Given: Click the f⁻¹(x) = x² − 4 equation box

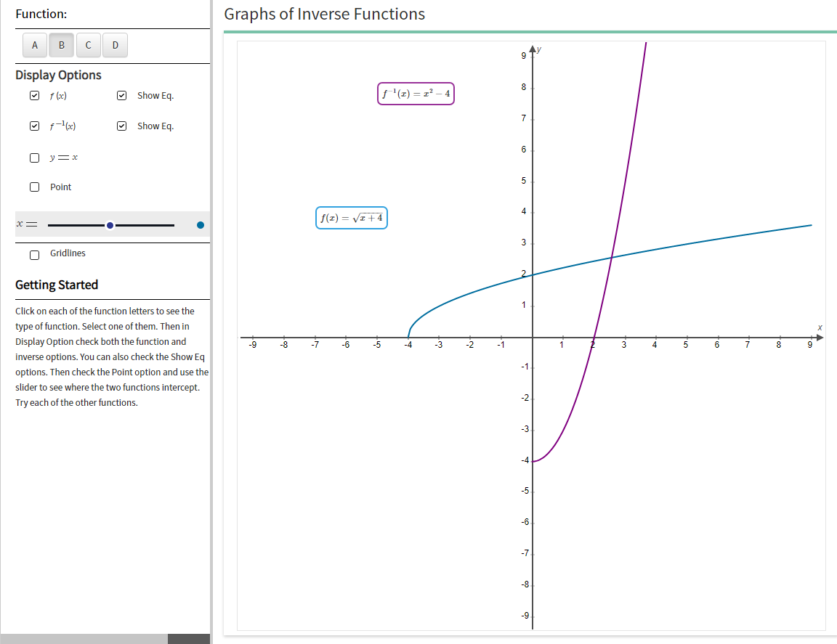Looking at the screenshot, I should (x=416, y=93).
